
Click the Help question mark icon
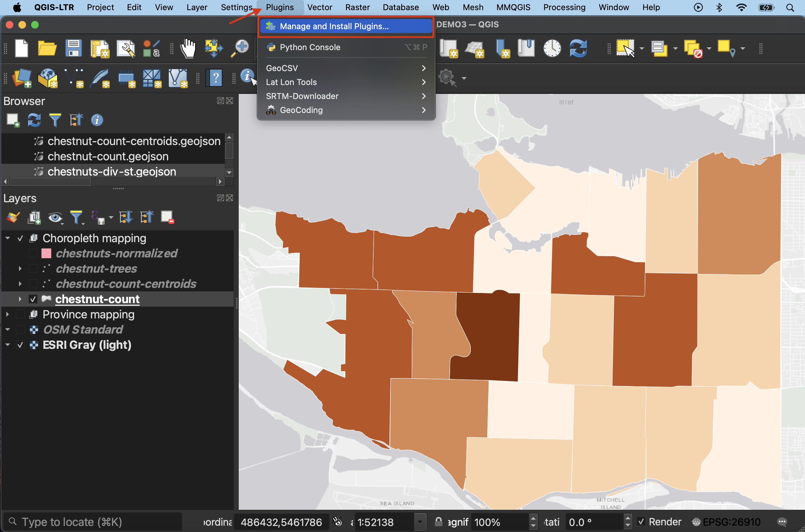point(215,78)
